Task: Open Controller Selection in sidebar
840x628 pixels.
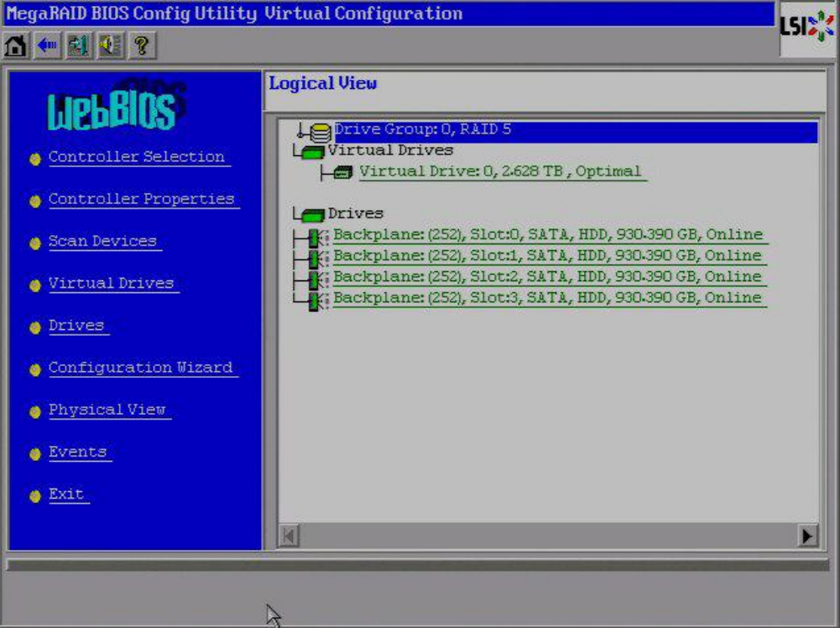Action: pyautogui.click(x=137, y=157)
